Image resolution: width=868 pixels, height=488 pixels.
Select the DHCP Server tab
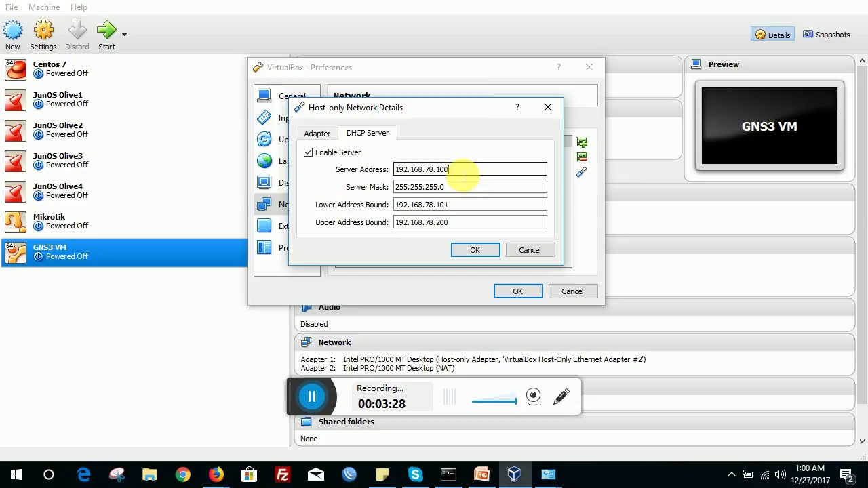[368, 133]
